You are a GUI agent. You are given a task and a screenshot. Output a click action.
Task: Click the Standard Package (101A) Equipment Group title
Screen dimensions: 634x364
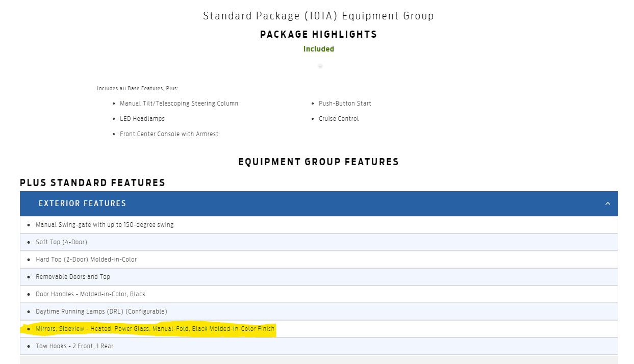coord(319,16)
